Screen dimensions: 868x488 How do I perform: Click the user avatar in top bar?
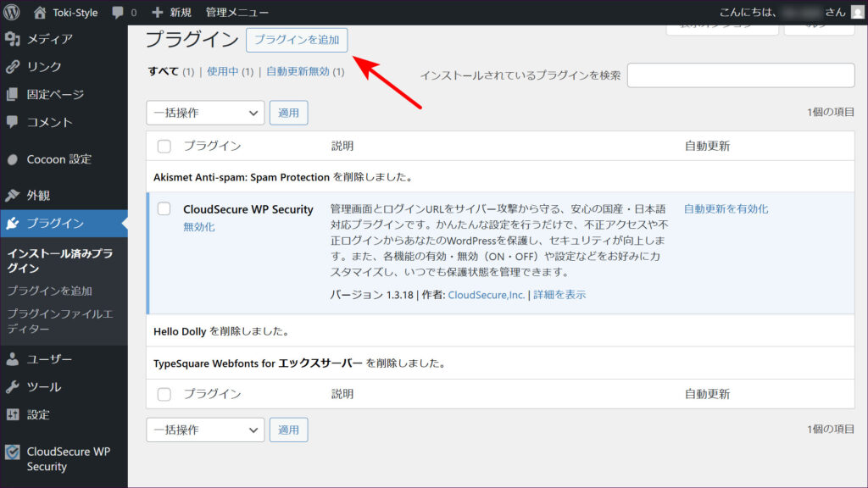pos(858,13)
